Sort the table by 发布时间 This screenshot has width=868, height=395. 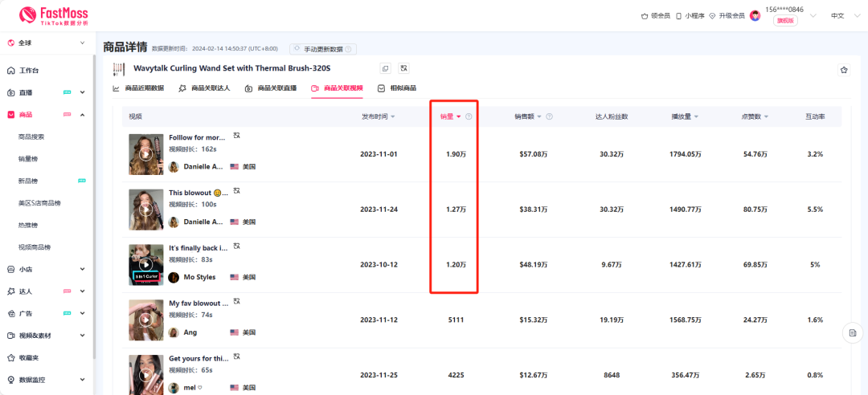point(379,116)
